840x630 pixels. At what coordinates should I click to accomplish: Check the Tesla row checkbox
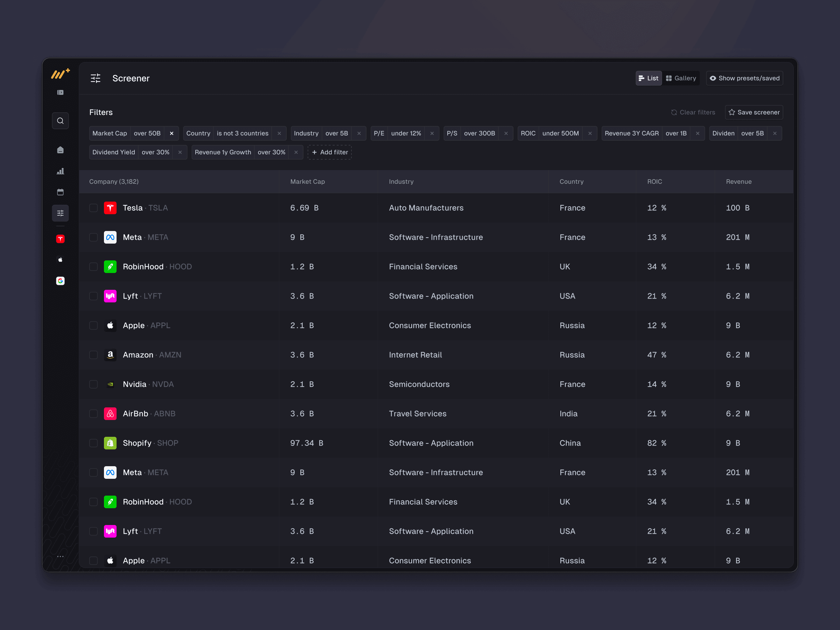pyautogui.click(x=93, y=208)
